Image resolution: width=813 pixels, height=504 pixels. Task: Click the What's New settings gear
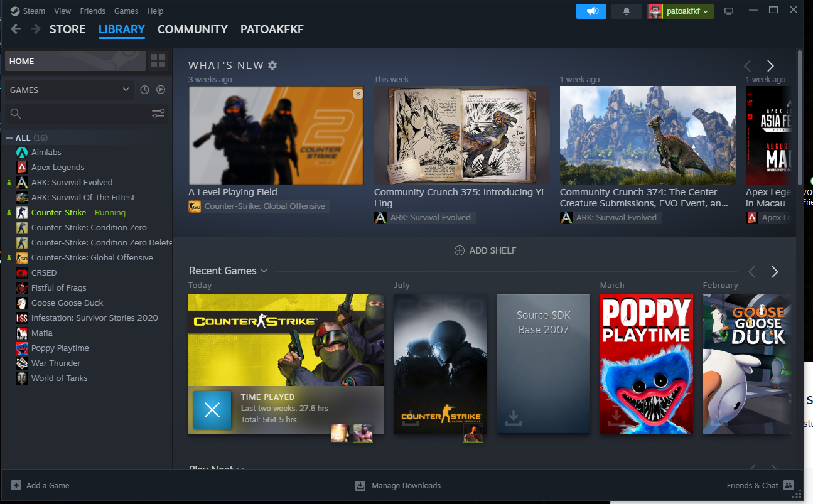(x=272, y=65)
